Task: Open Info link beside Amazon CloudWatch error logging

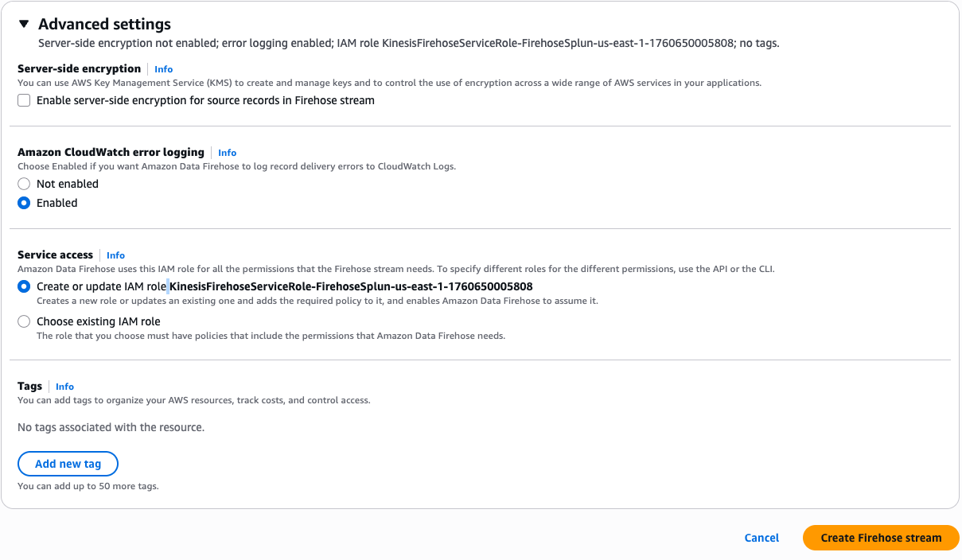Action: pos(227,153)
